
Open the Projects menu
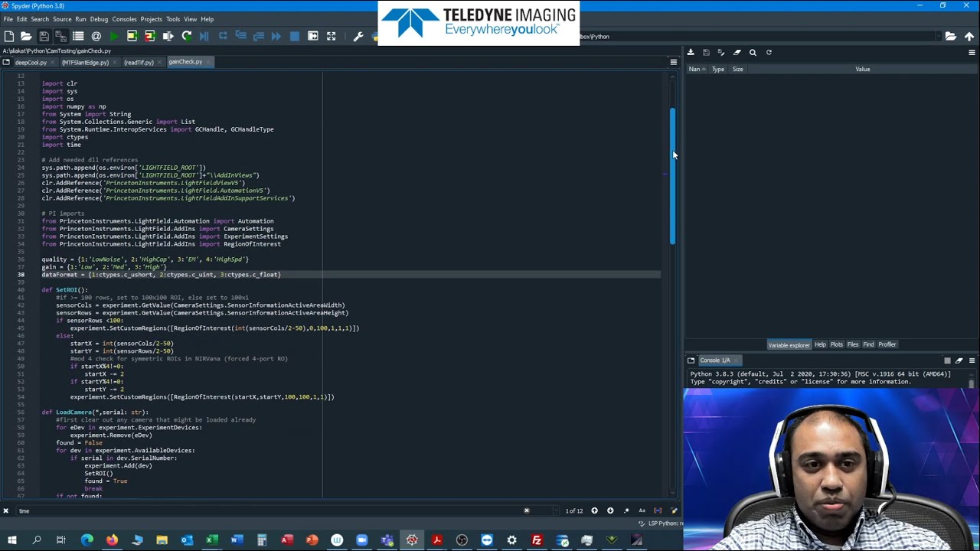coord(151,19)
